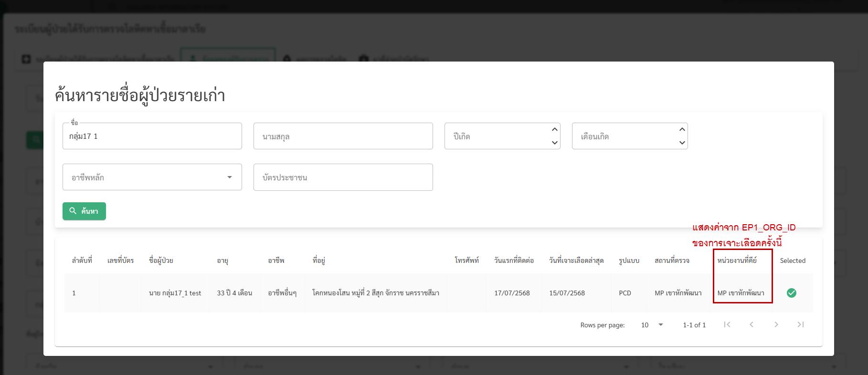Screen dimensions: 868x375
Task: Click the บัตรประชาชน input field
Action: tap(343, 177)
